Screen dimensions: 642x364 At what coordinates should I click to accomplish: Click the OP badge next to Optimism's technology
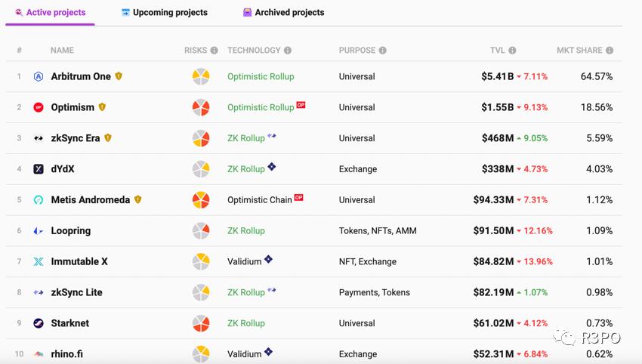point(301,105)
